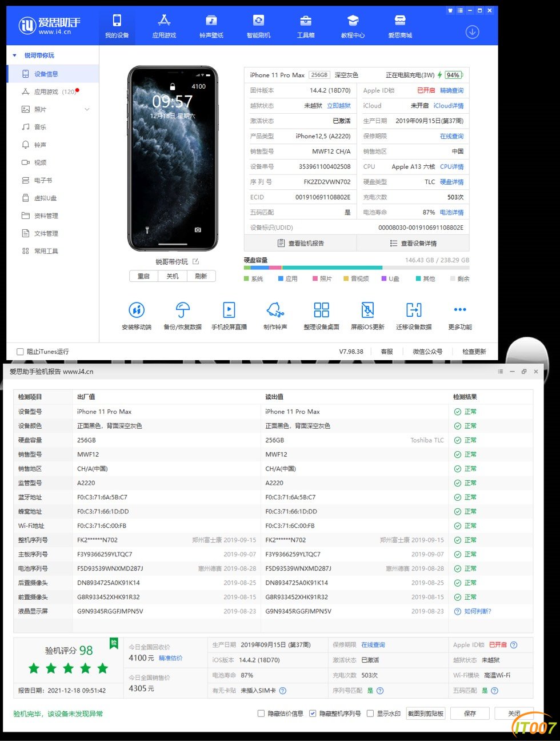
Task: Click the 重启 restart button
Action: click(143, 276)
